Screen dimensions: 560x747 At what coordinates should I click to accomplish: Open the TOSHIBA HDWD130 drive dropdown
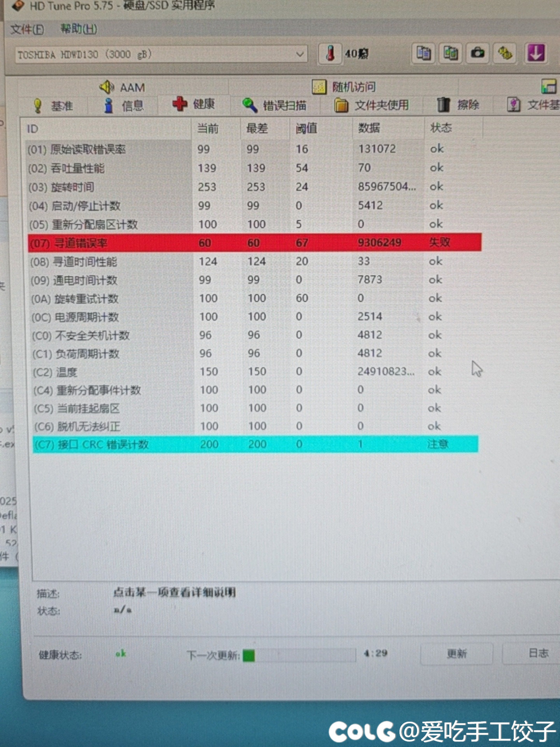161,54
